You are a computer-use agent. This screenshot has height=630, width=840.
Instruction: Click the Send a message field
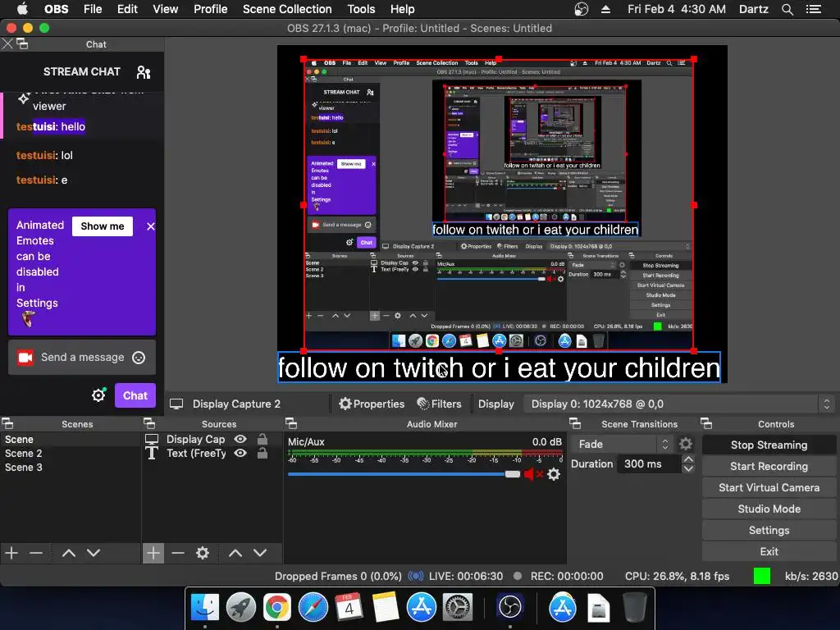click(82, 358)
